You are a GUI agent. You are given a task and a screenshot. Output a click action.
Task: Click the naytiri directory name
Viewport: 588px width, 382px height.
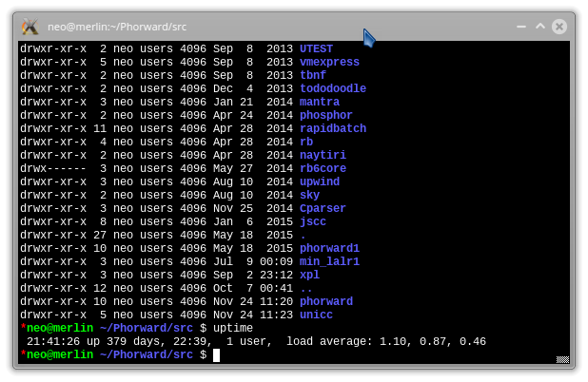(323, 155)
